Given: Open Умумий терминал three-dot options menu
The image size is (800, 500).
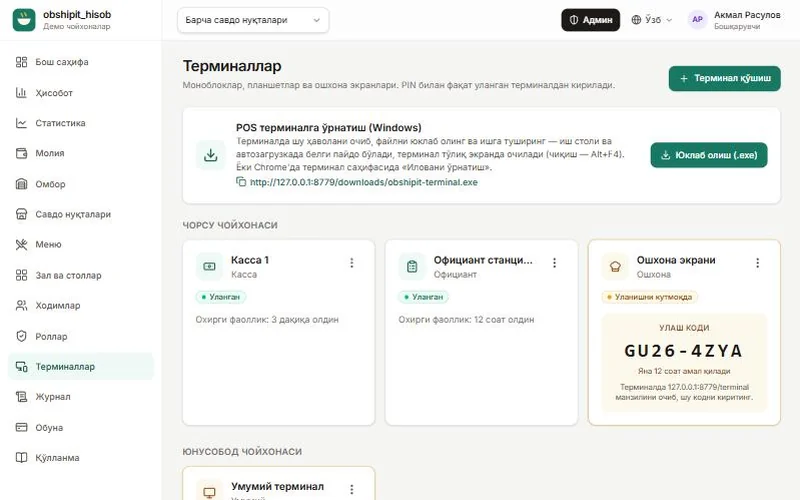Looking at the screenshot, I should pos(352,489).
